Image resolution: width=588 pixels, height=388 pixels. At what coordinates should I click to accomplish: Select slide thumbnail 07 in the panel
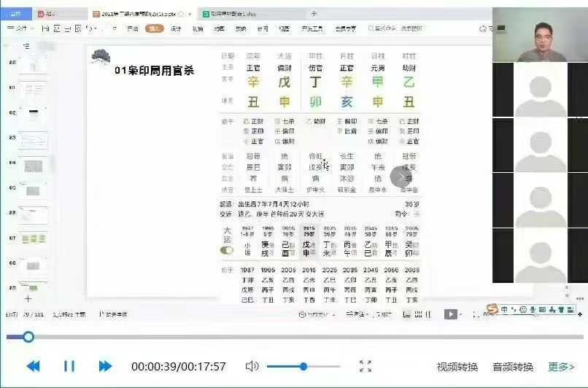(x=33, y=238)
